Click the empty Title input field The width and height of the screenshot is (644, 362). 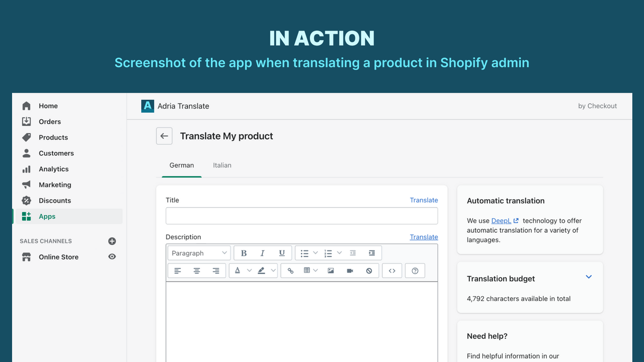[301, 216]
